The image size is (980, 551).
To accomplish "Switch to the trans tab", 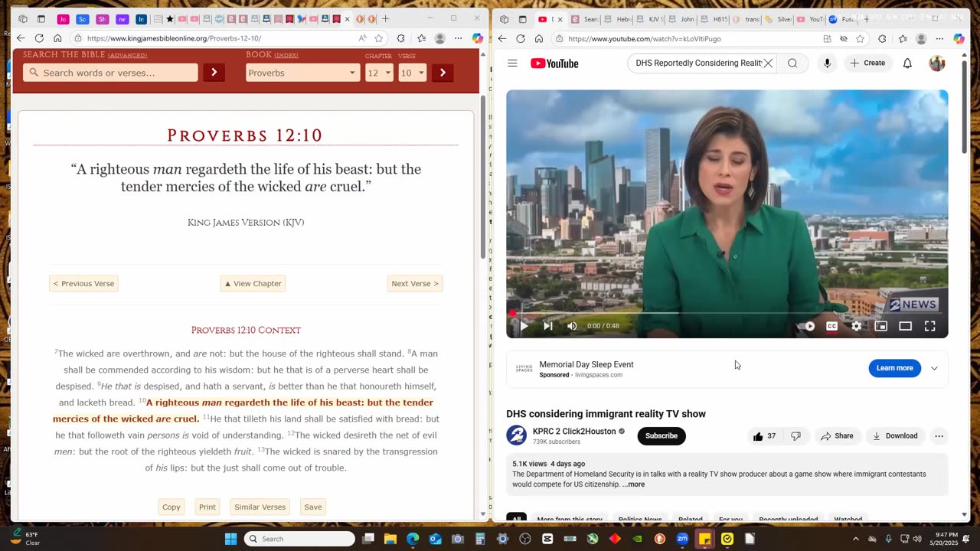I will pyautogui.click(x=748, y=19).
